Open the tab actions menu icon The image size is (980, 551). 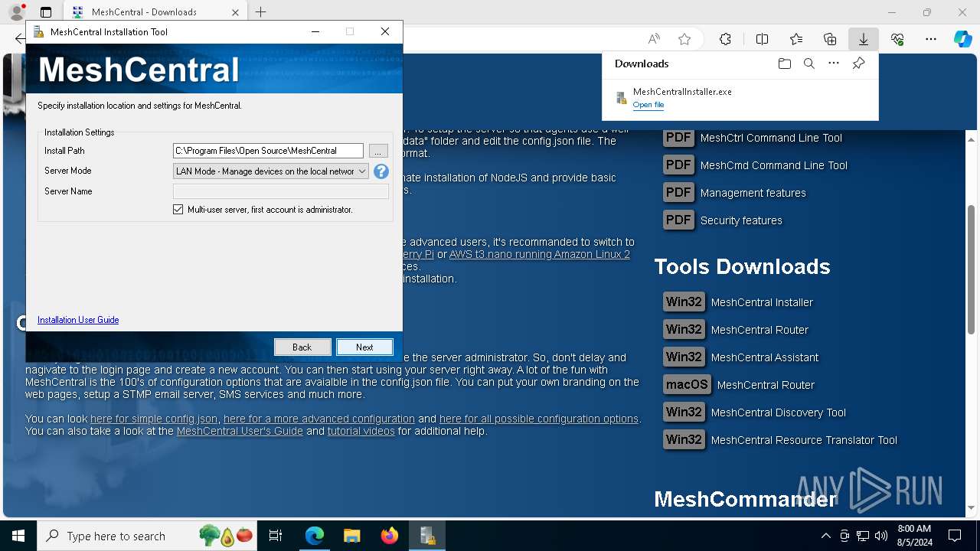pyautogui.click(x=46, y=12)
